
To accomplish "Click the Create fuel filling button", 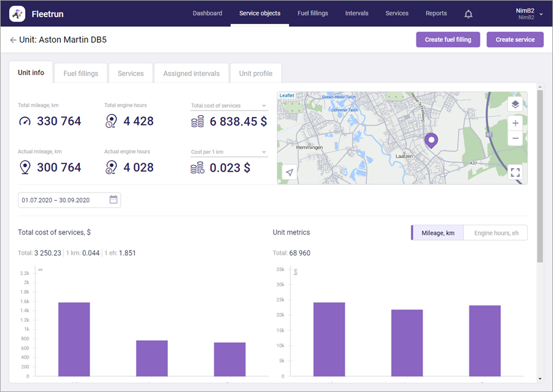I will point(448,39).
